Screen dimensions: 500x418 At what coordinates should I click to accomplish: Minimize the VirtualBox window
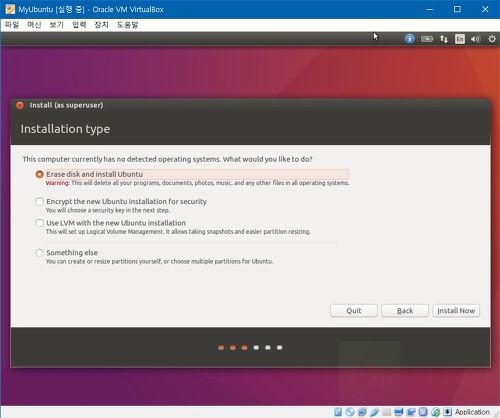click(430, 9)
